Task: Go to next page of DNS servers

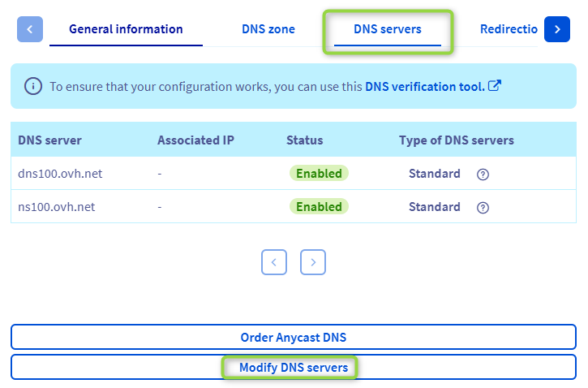Action: click(x=313, y=261)
